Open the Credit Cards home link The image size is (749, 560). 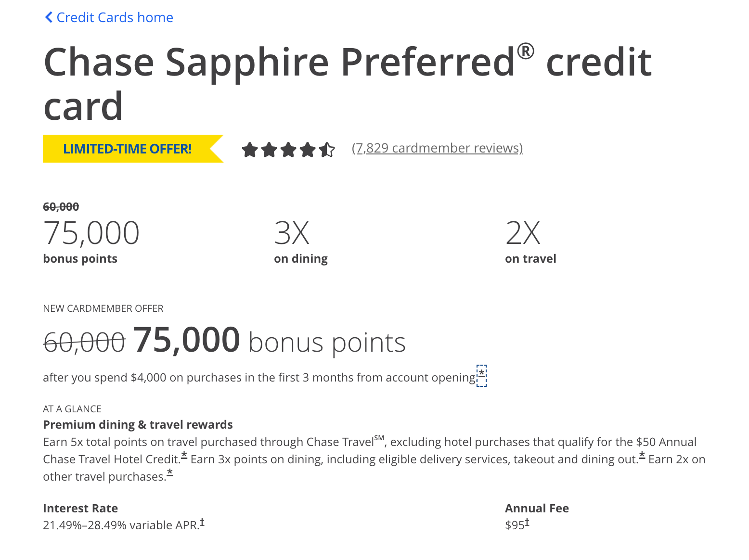115,18
